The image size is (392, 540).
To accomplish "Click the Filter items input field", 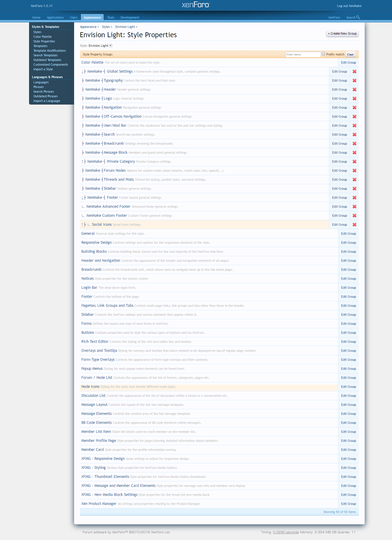I will 302,54.
